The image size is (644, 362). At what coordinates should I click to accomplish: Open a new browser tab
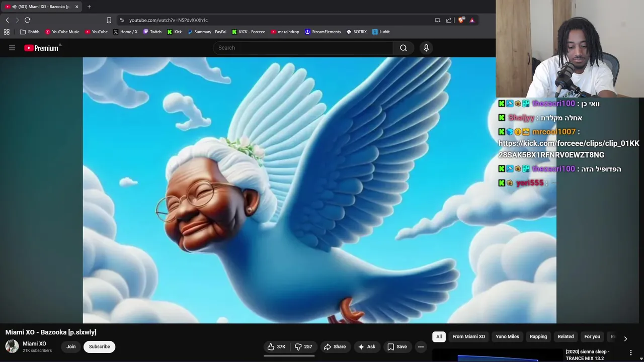[x=89, y=7]
